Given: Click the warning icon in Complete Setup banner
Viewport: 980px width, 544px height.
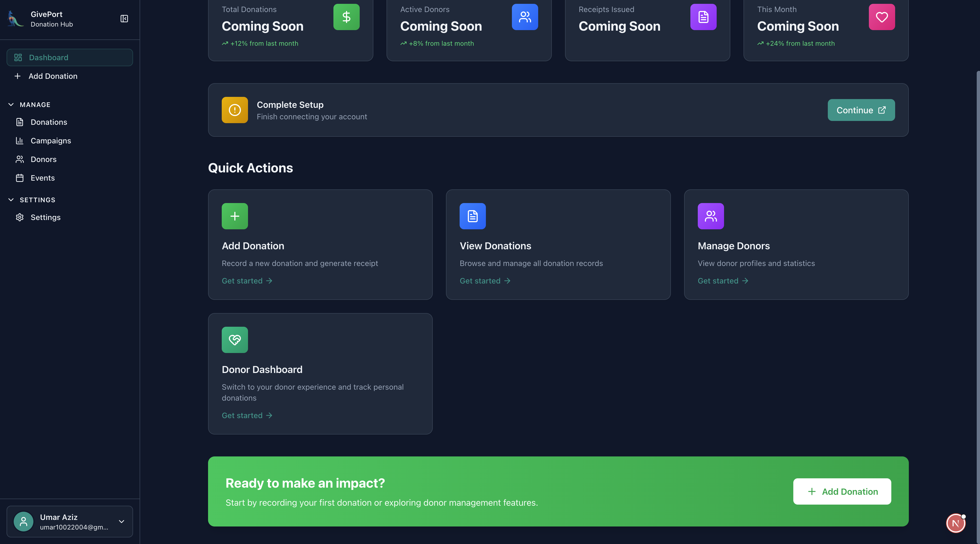Looking at the screenshot, I should pos(234,110).
